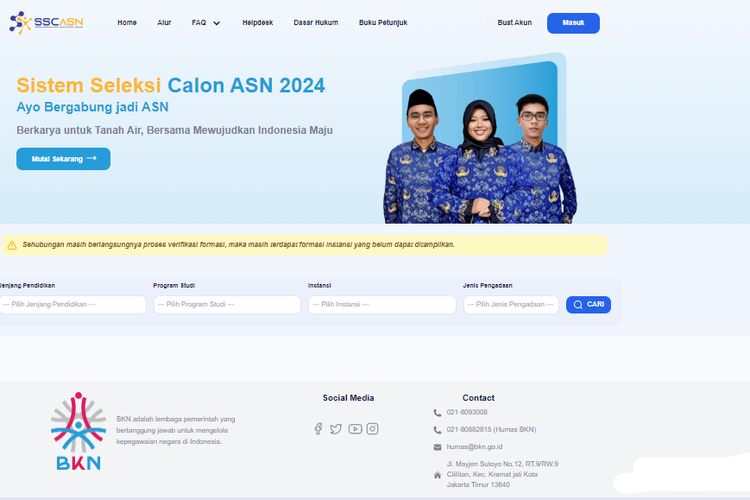Click the envelope email icon
This screenshot has width=750, height=500.
437,447
